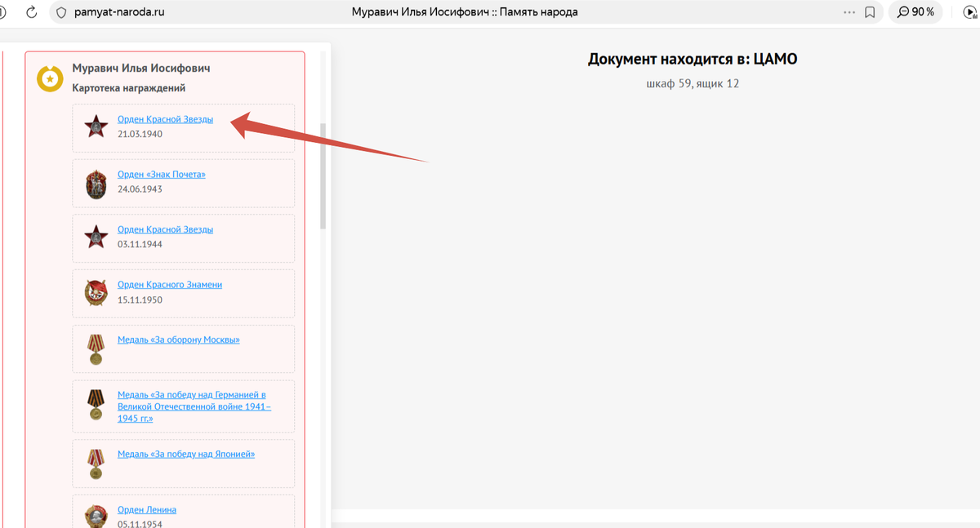Click the first Орден Красной Звезды medal icon
Screen dimensions: 980x528
click(x=96, y=126)
